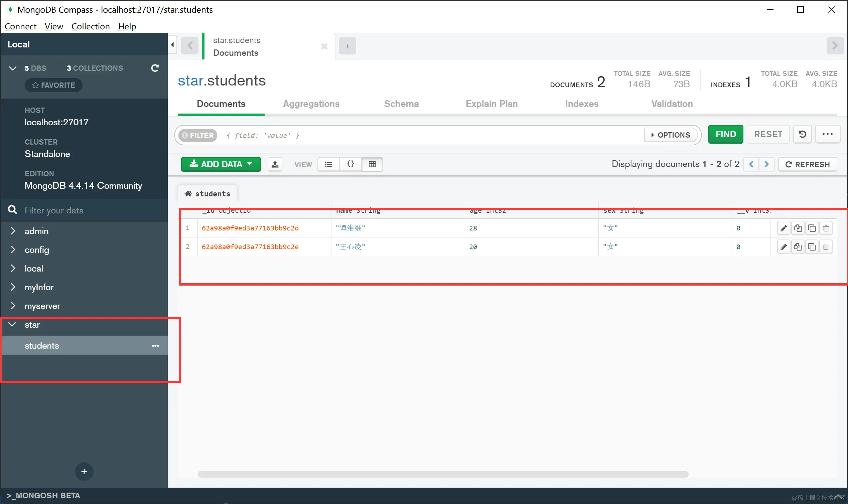Click the export collection icon
This screenshot has height=504, width=848.
tap(275, 164)
